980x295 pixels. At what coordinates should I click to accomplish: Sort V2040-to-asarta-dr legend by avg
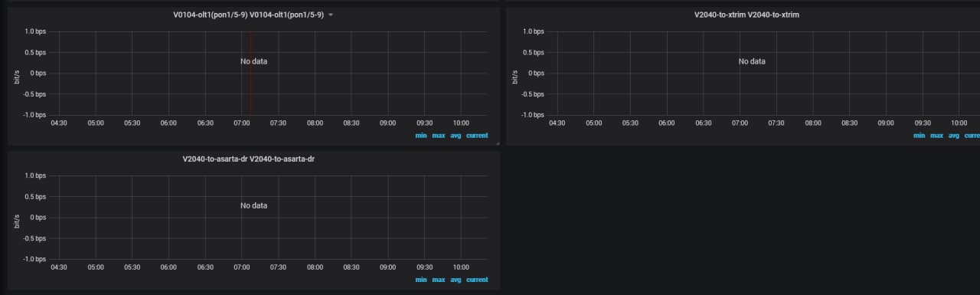456,280
